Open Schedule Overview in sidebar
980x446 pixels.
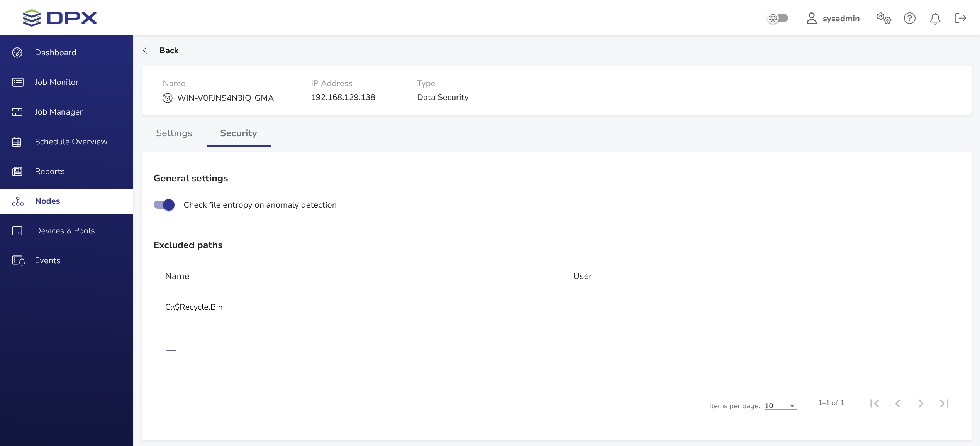click(71, 142)
